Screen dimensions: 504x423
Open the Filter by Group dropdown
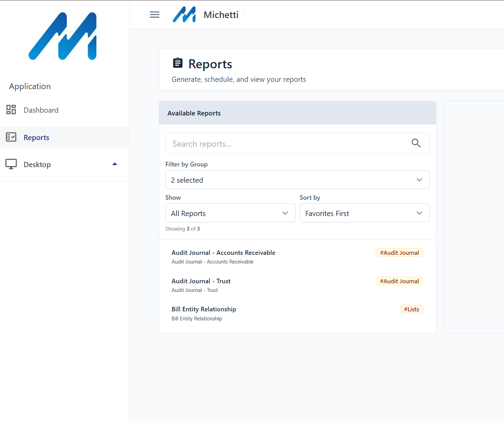coord(297,180)
